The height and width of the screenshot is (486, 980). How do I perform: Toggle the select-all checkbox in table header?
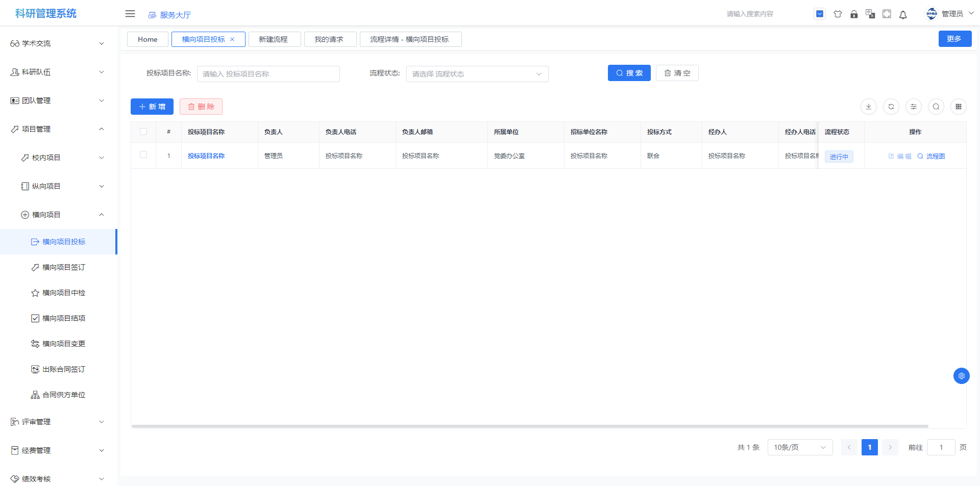tap(143, 132)
